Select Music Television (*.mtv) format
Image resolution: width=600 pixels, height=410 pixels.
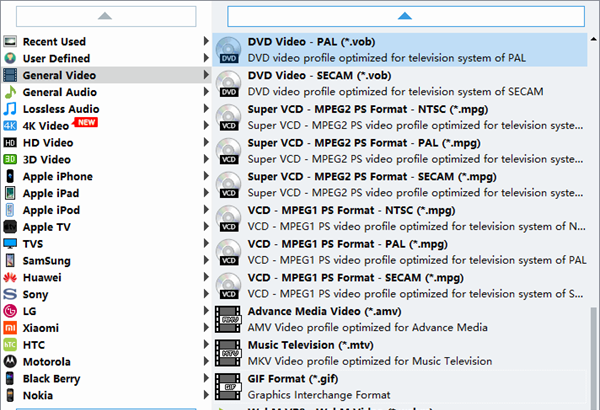(400, 353)
